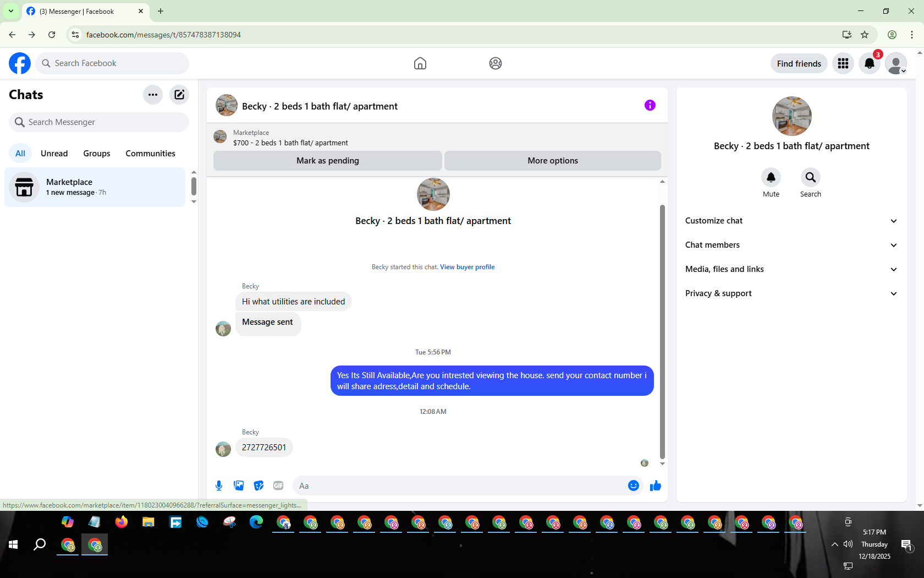This screenshot has width=924, height=578.
Task: Launch Firefox from the taskbar
Action: click(122, 522)
